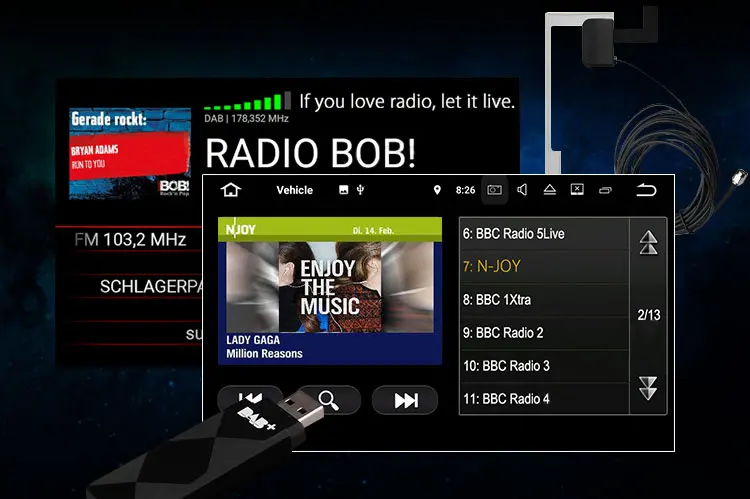Tap the Gerade rockt Bryan Adams artwork
This screenshot has width=750, height=499.
[x=130, y=153]
